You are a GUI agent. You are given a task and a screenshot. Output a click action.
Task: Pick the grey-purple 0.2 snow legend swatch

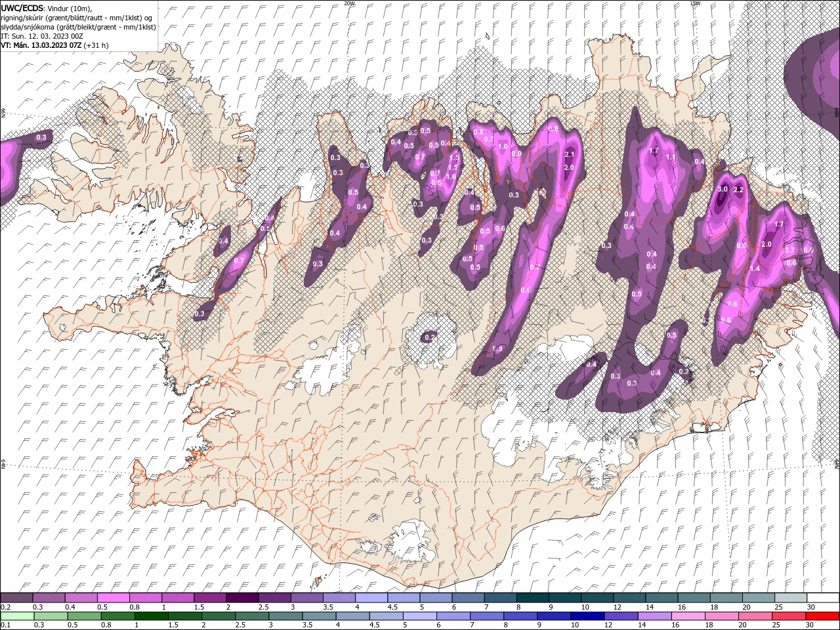pyautogui.click(x=16, y=598)
